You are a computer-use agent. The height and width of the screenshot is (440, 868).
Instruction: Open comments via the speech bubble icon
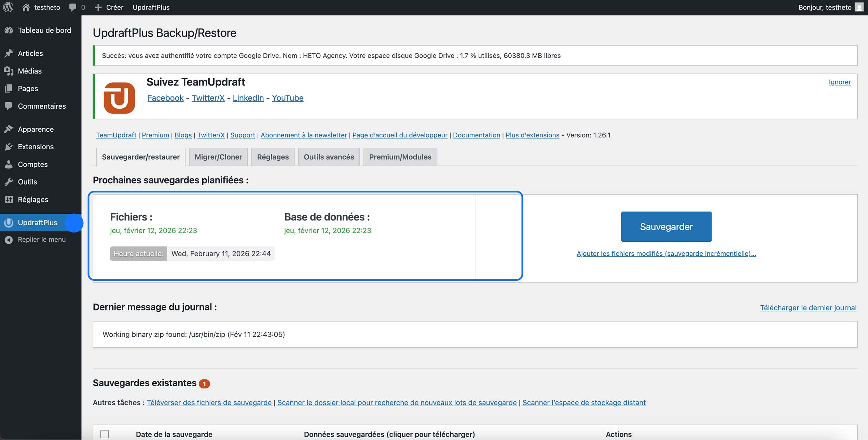[72, 7]
